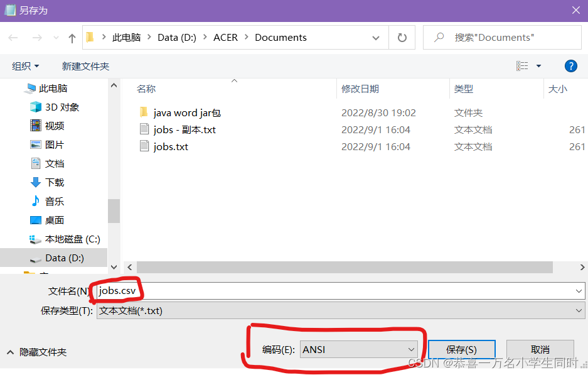588x375 pixels.
Task: Sort files by 名称 column header
Action: click(146, 89)
